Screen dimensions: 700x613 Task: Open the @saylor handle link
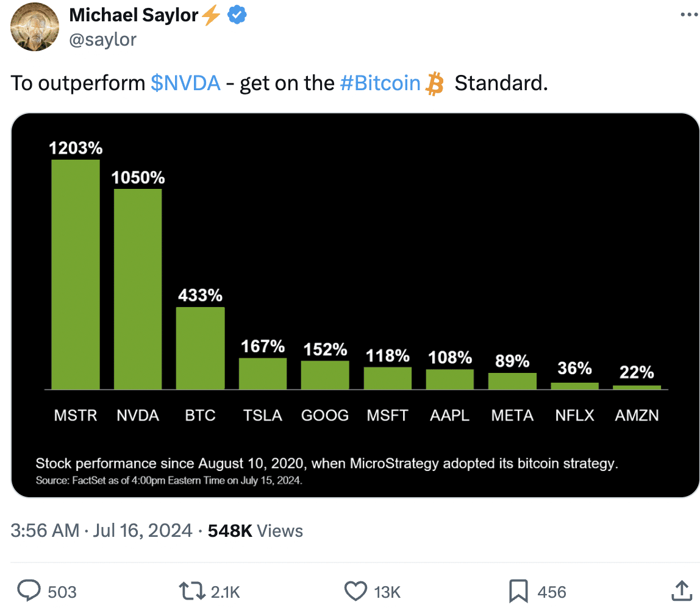[x=102, y=40]
